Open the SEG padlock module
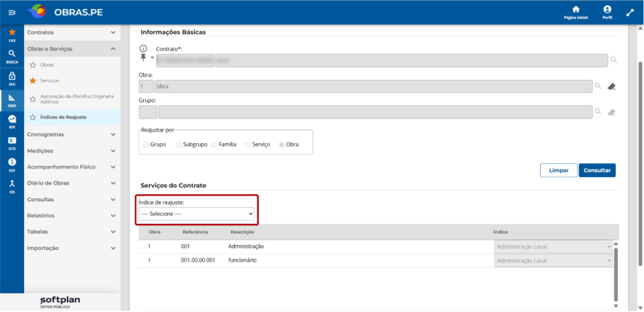Screen dimensions: 644x312 pyautogui.click(x=12, y=79)
